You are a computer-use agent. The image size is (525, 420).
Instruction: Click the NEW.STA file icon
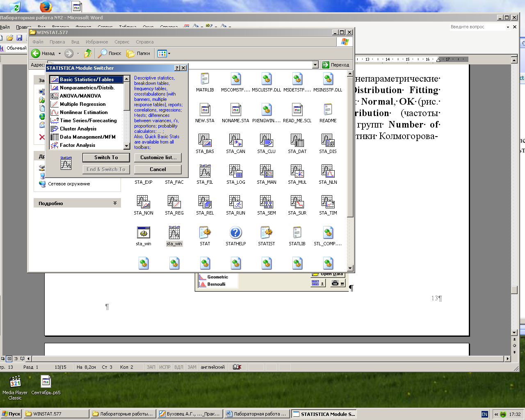[x=205, y=110]
